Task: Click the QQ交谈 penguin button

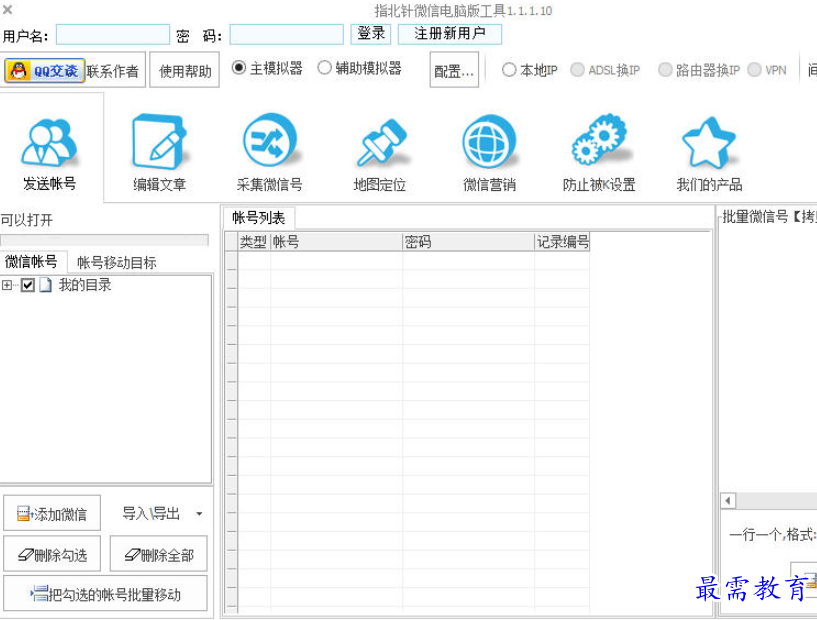Action: click(44, 70)
